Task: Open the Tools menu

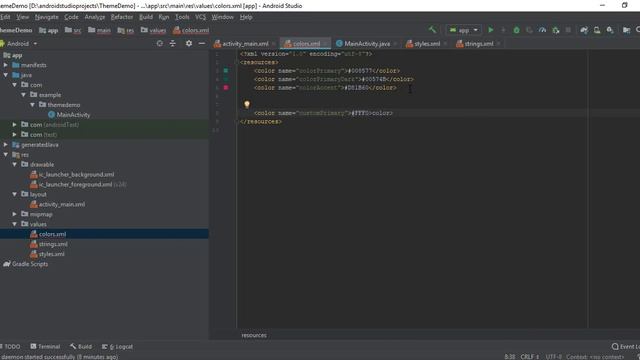Action: click(x=182, y=17)
